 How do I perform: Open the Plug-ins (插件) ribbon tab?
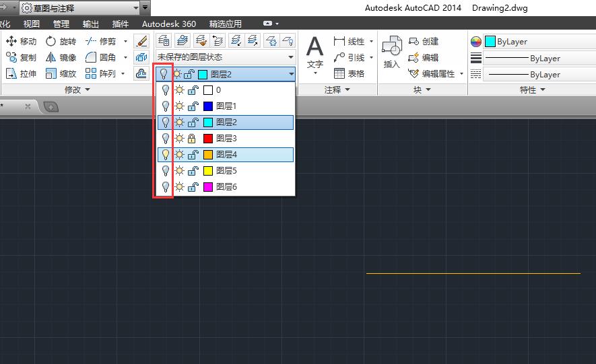tap(120, 24)
